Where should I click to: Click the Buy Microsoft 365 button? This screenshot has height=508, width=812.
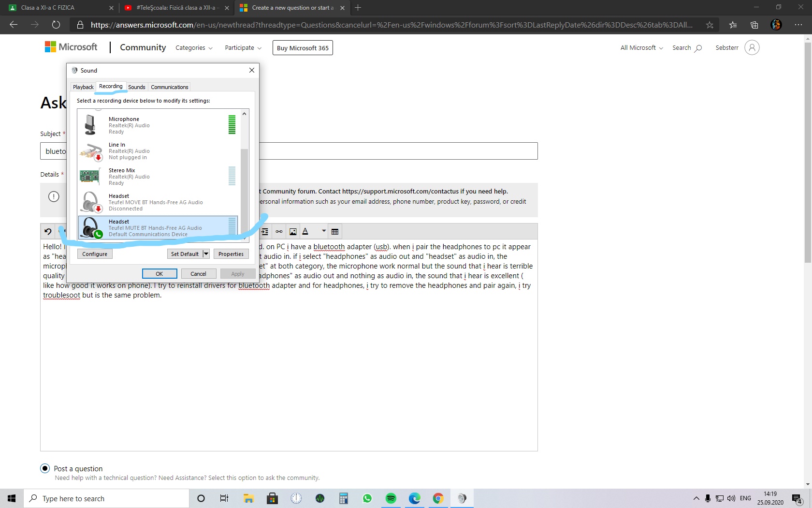coord(303,48)
